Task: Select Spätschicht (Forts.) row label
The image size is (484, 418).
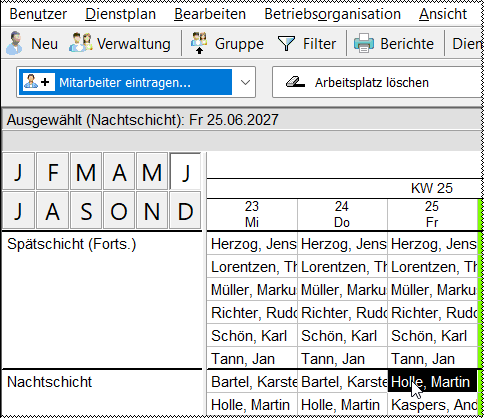Action: [x=72, y=244]
